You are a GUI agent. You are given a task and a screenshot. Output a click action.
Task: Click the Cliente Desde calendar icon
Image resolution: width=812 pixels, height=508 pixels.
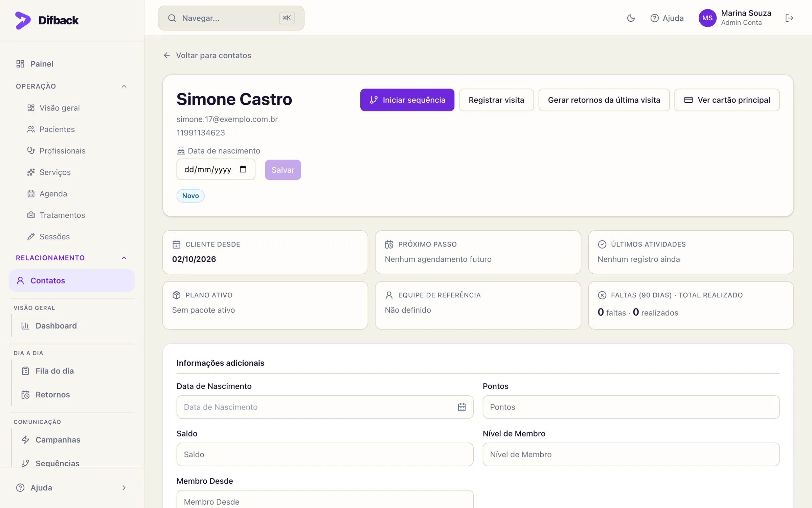[x=177, y=244]
